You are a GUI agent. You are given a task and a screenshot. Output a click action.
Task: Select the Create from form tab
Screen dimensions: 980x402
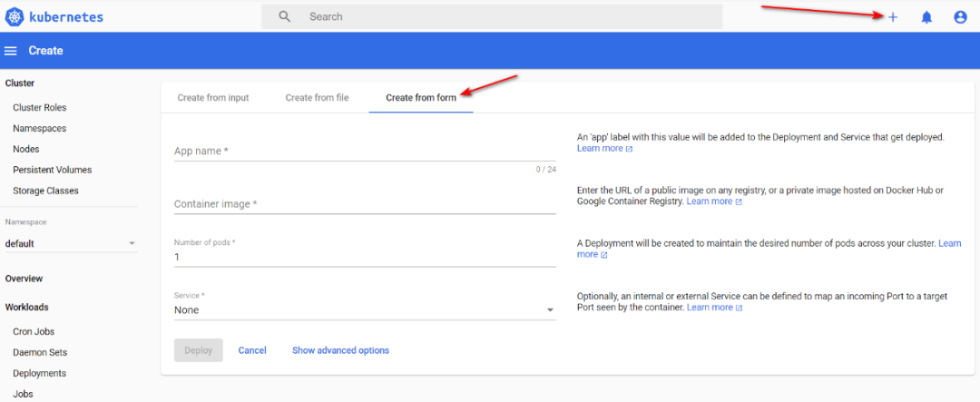pos(421,98)
